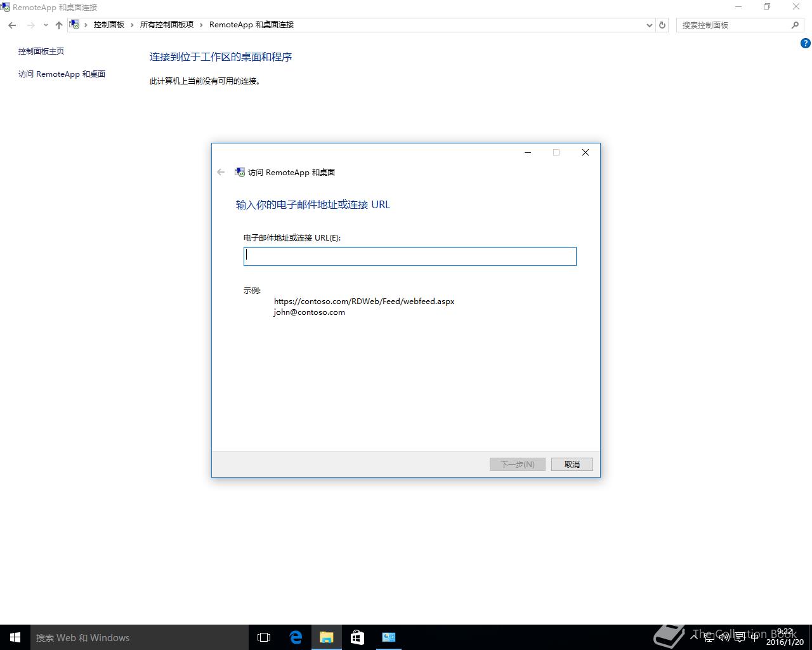Open File Explorer from the taskbar
The width and height of the screenshot is (812, 650).
pos(327,637)
